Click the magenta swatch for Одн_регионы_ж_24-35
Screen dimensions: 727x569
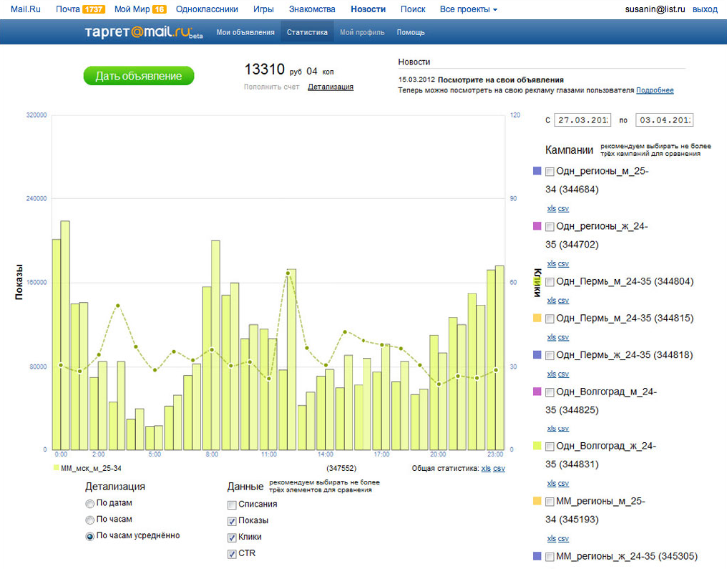click(x=537, y=226)
